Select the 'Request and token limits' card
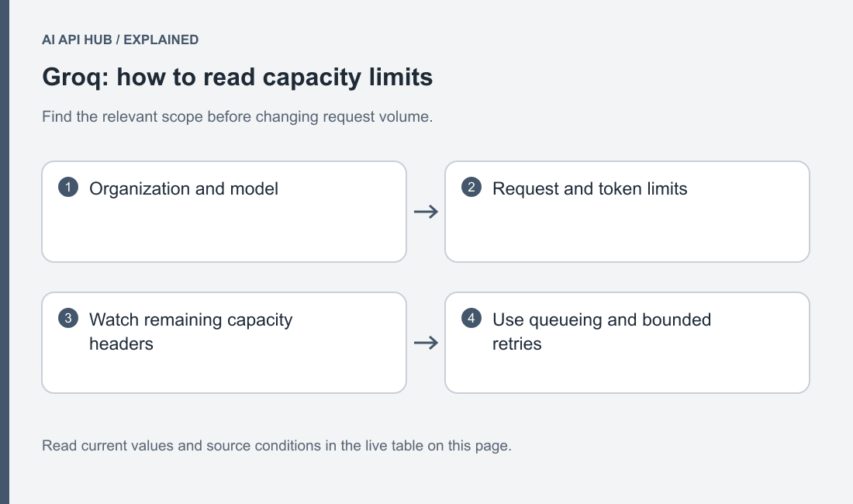 click(x=627, y=212)
